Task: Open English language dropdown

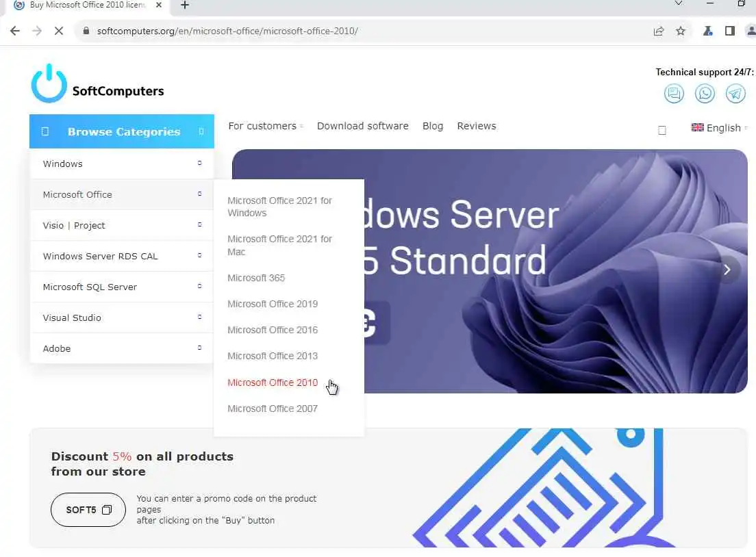Action: coord(719,128)
